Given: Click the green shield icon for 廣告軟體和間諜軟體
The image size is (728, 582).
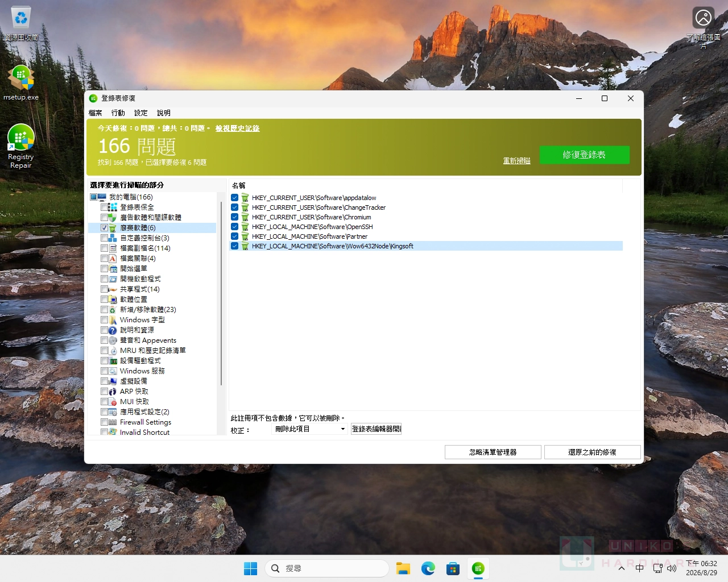Looking at the screenshot, I should click(113, 217).
